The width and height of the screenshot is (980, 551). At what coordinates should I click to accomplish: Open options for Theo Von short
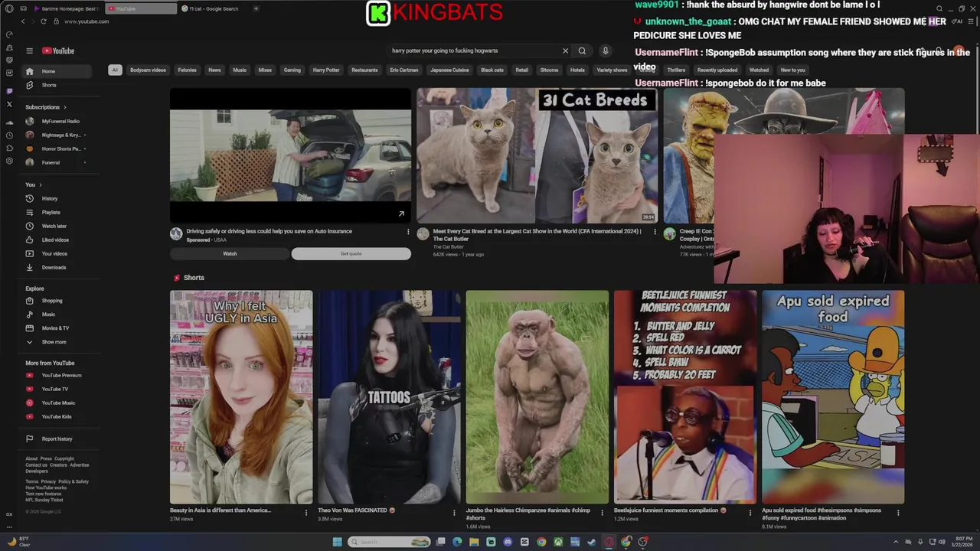454,513
